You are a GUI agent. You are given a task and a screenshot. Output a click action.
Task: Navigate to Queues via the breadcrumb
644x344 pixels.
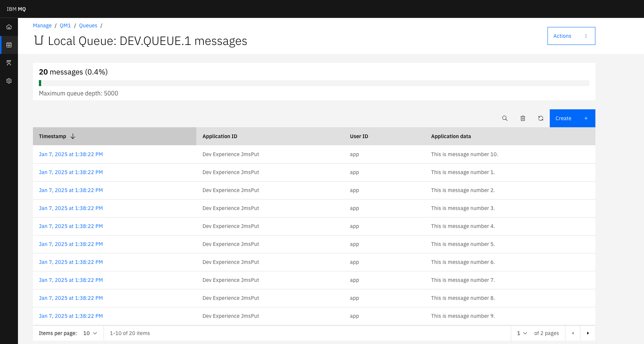point(88,25)
